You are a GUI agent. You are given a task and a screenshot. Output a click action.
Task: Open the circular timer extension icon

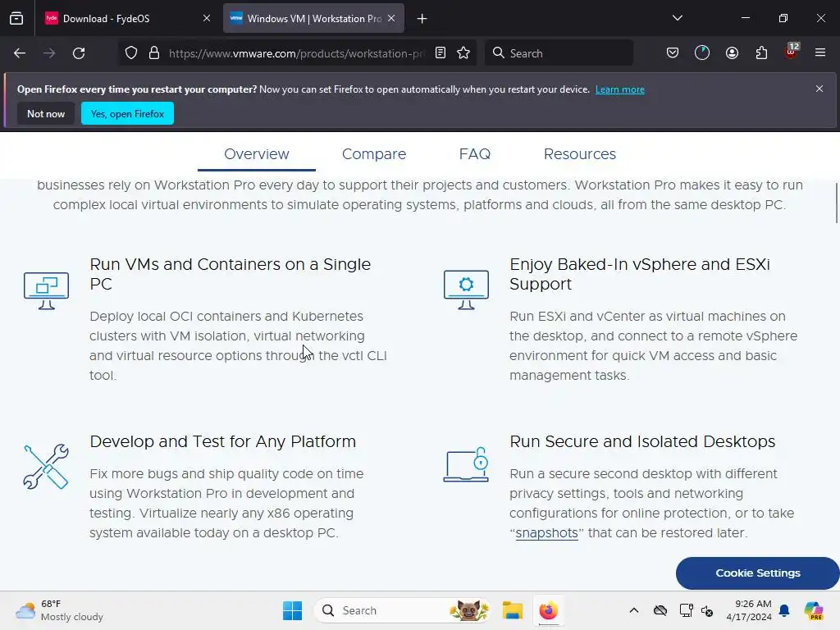702,53
